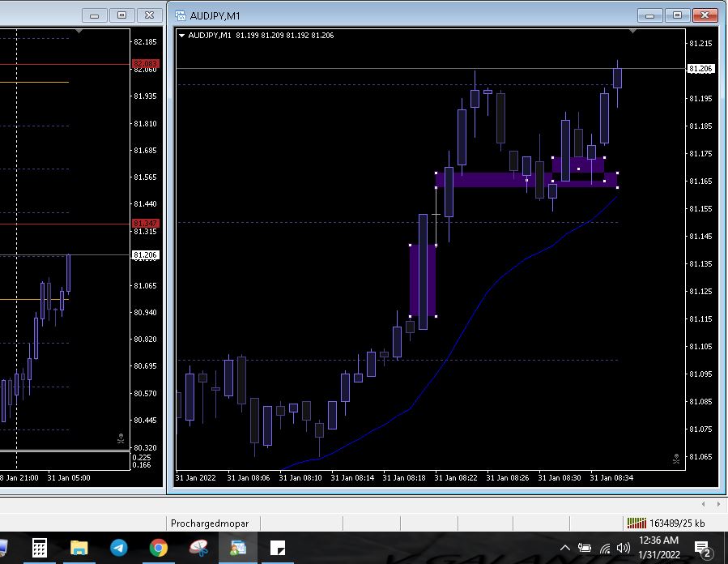
Task: Open File Explorer from the taskbar
Action: [x=79, y=549]
